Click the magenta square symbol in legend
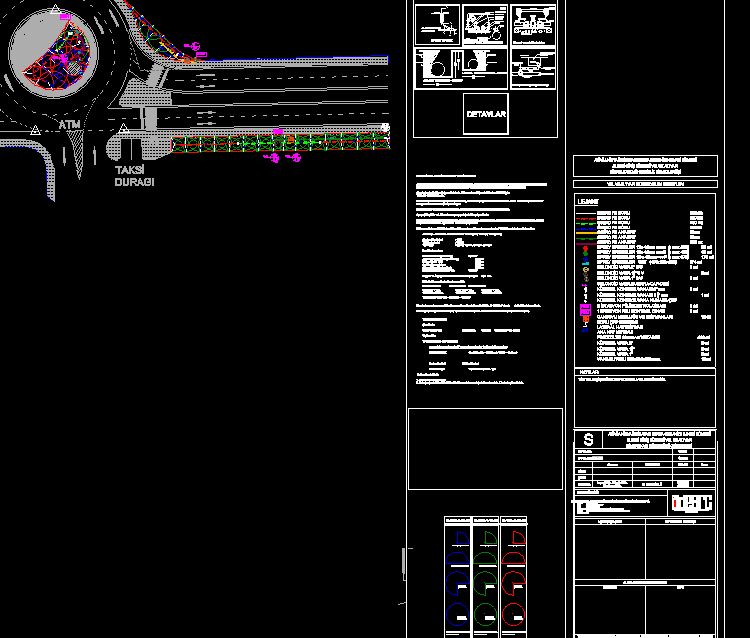 (x=586, y=311)
